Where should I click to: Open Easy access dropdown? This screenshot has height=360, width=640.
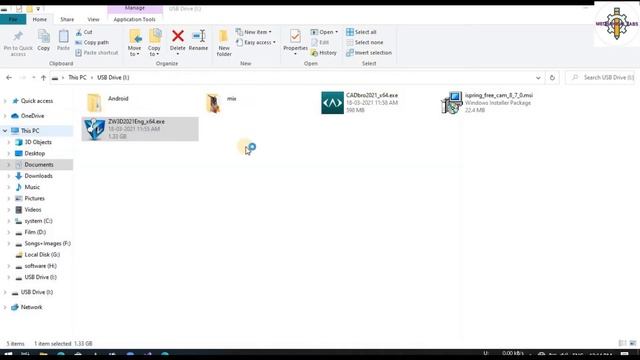[256, 42]
